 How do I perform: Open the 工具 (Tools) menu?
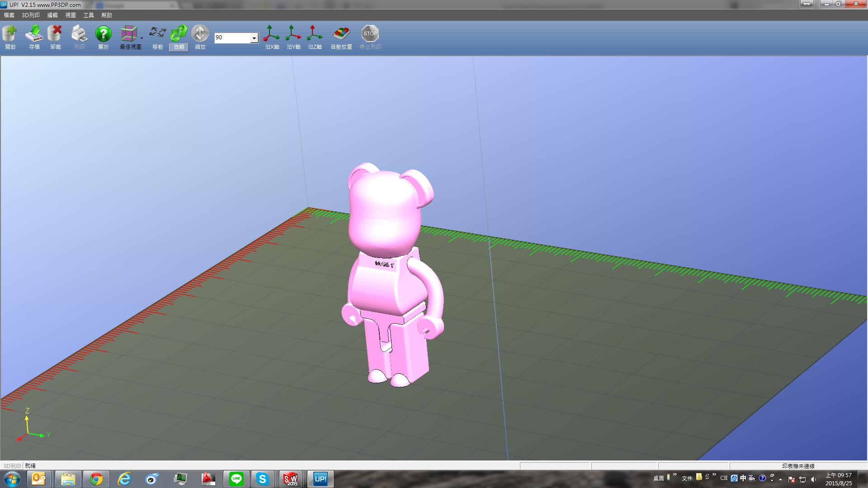[x=89, y=15]
